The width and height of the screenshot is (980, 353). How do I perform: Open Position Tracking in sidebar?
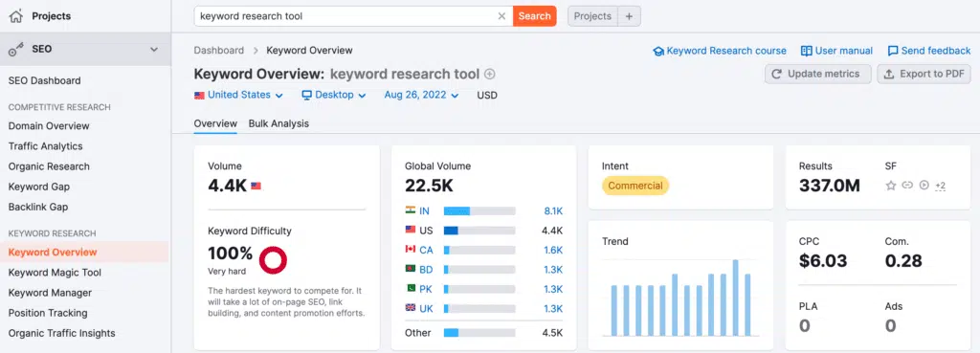[x=48, y=313]
